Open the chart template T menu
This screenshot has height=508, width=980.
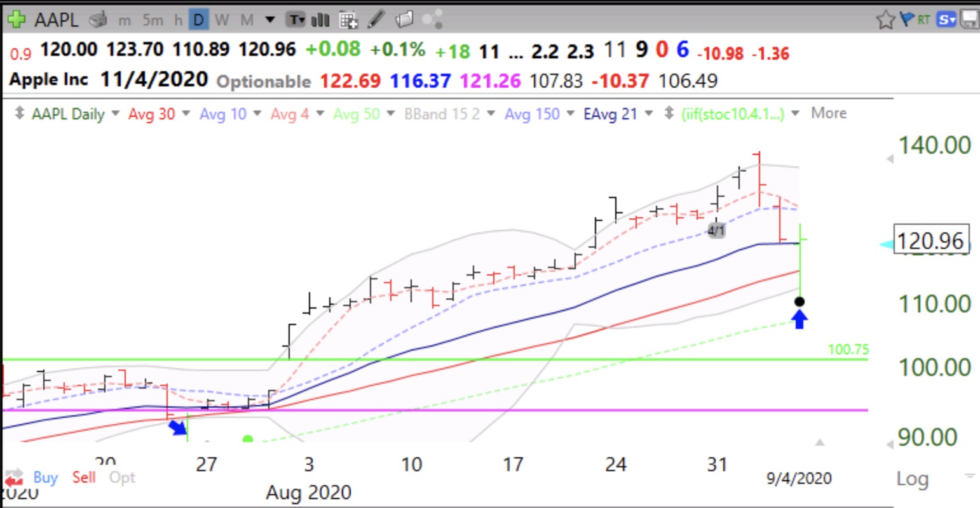pyautogui.click(x=296, y=20)
